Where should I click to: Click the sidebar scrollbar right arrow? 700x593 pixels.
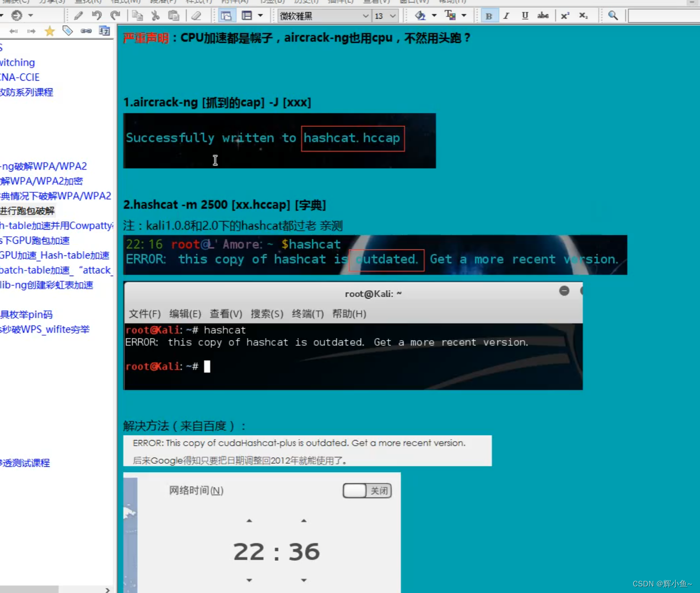(107, 589)
